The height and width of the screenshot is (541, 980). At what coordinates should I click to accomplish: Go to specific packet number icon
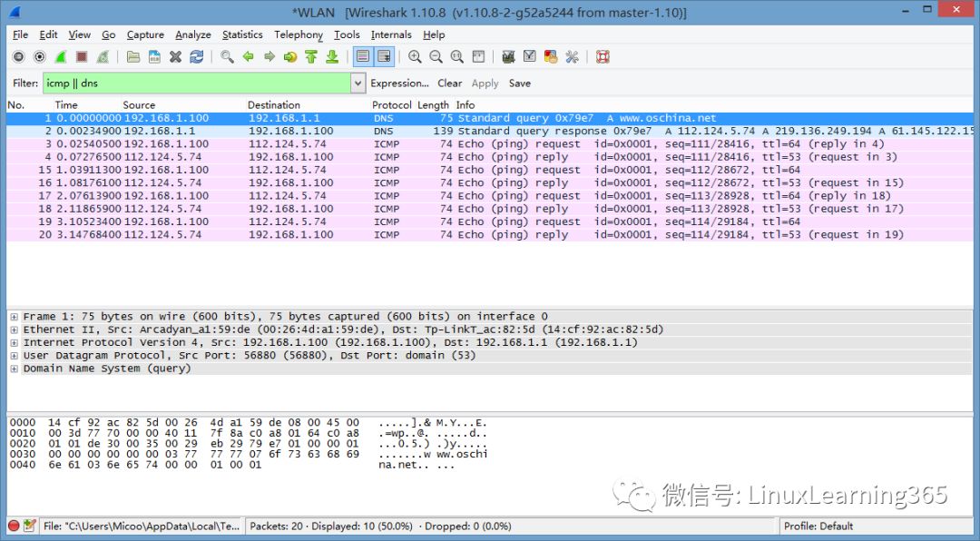290,57
